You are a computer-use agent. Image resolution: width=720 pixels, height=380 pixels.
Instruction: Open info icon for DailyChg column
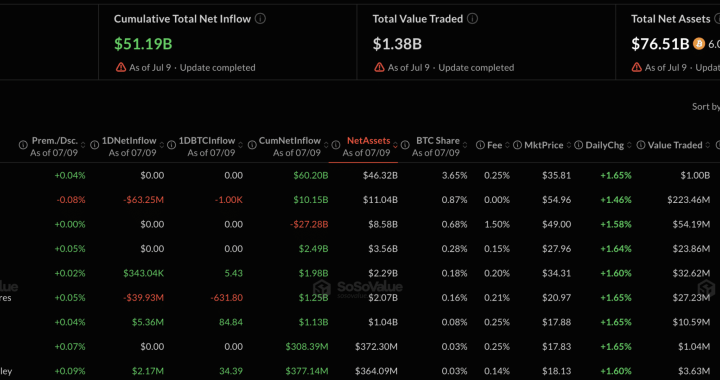[x=579, y=145]
